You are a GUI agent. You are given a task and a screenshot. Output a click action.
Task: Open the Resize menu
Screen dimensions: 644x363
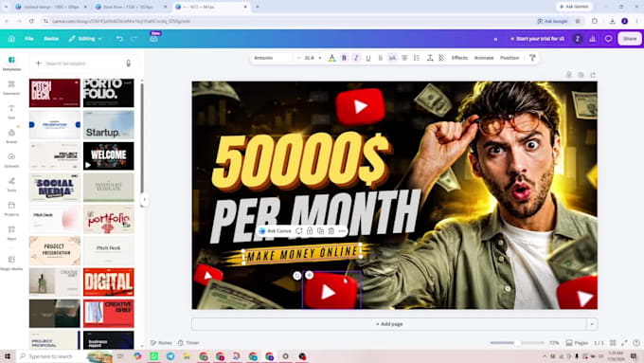pos(51,39)
